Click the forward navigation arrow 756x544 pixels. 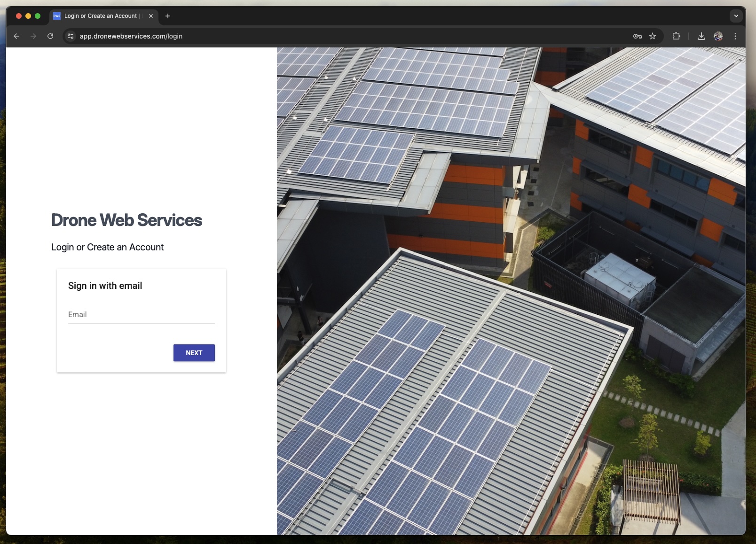(x=33, y=36)
